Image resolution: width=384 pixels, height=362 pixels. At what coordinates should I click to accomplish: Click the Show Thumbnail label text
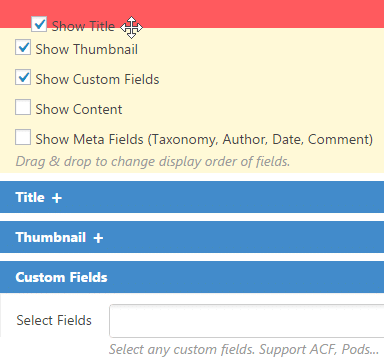87,49
